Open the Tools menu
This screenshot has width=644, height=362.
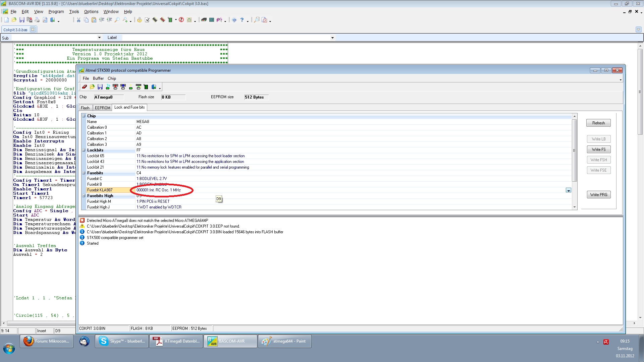point(74,12)
